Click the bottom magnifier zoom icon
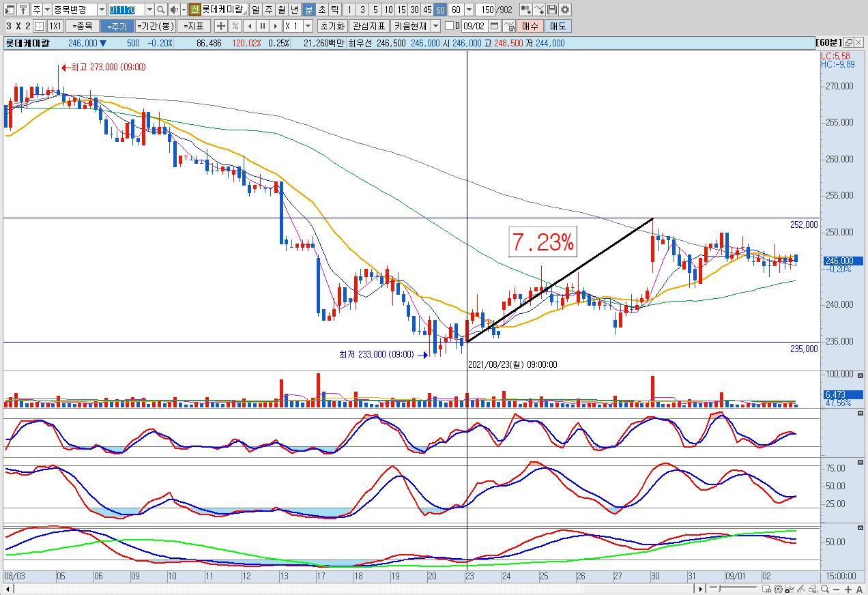 click(825, 589)
